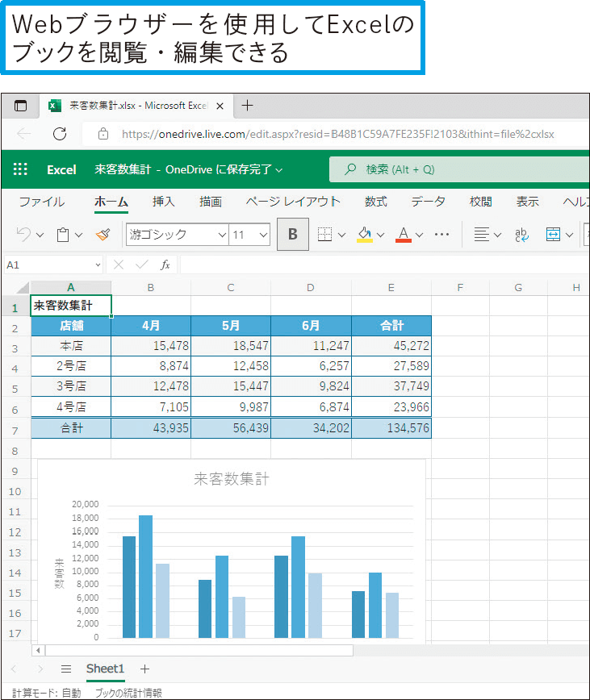The height and width of the screenshot is (700, 590).
Task: Open the browser tab actions icon
Action: 20,106
